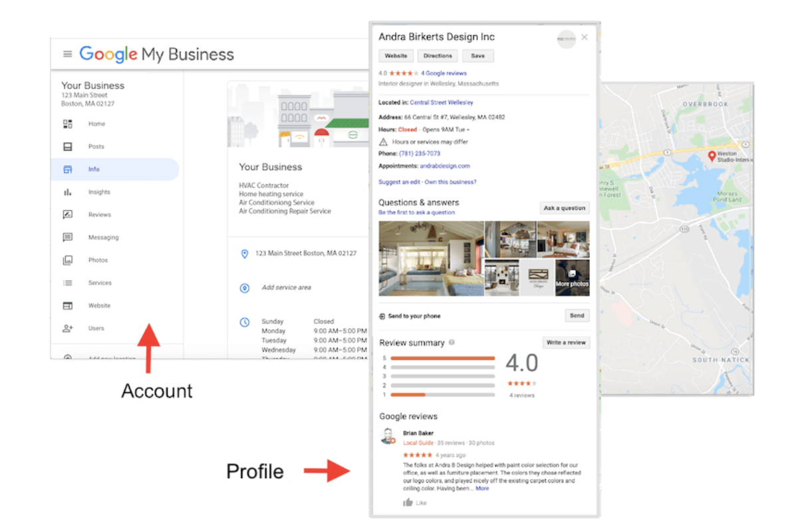Click the Monday 9:00 AM–5:00 PM hours row
The height and width of the screenshot is (532, 798).
314,331
